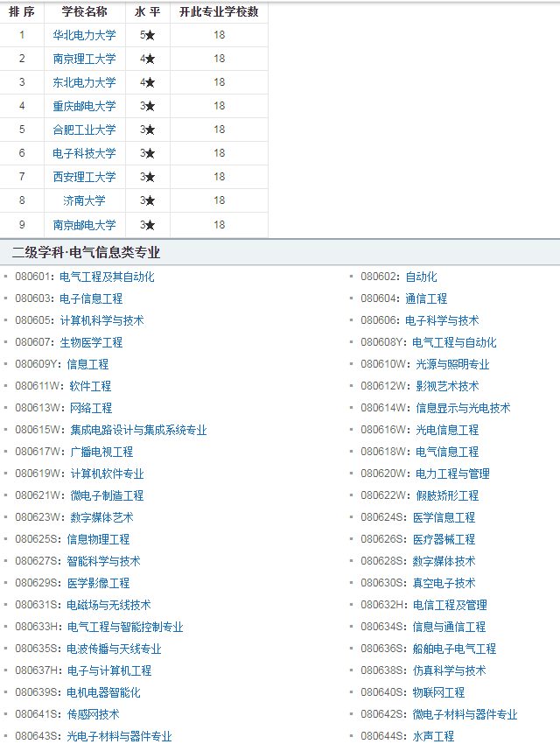The height and width of the screenshot is (744, 560).
Task: Click the 学校名称 column header
Action: pyautogui.click(x=84, y=12)
